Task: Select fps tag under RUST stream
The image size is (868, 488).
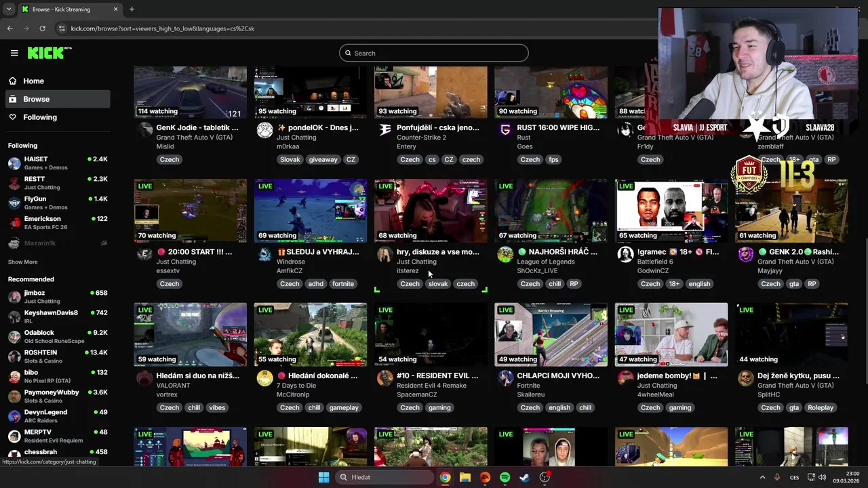Action: (x=553, y=160)
